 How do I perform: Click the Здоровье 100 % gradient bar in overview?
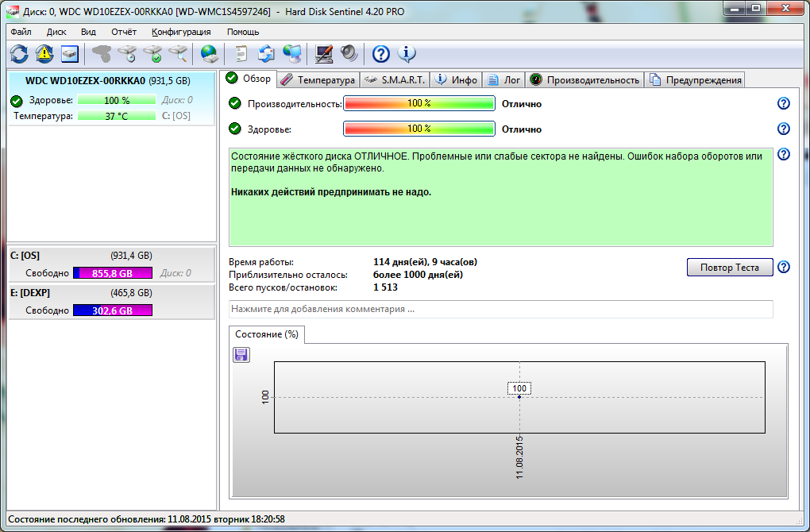pos(419,128)
